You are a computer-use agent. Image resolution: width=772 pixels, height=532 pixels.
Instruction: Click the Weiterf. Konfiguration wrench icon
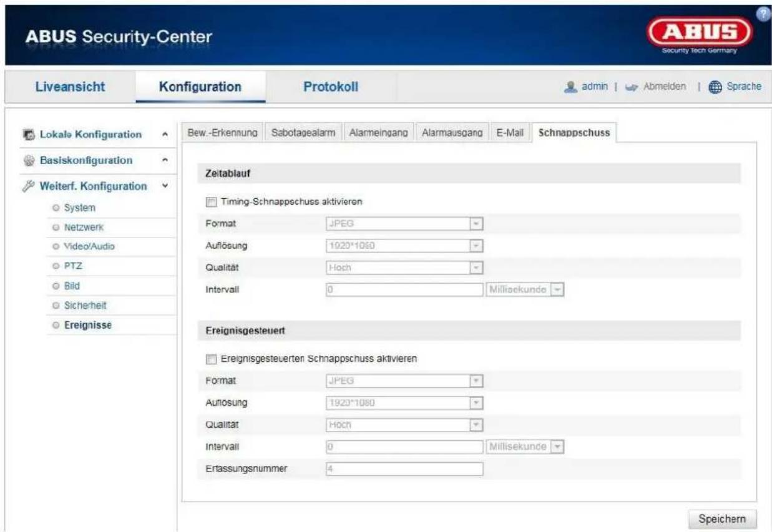point(28,186)
